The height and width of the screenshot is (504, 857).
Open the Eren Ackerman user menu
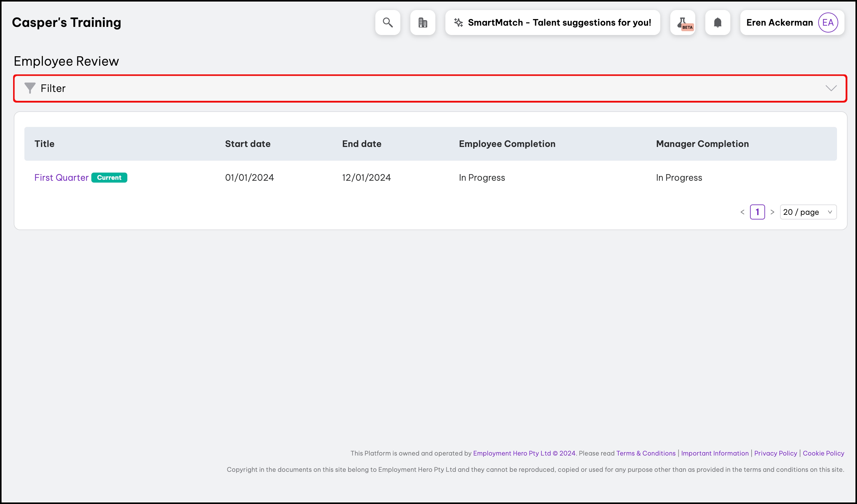tap(779, 23)
